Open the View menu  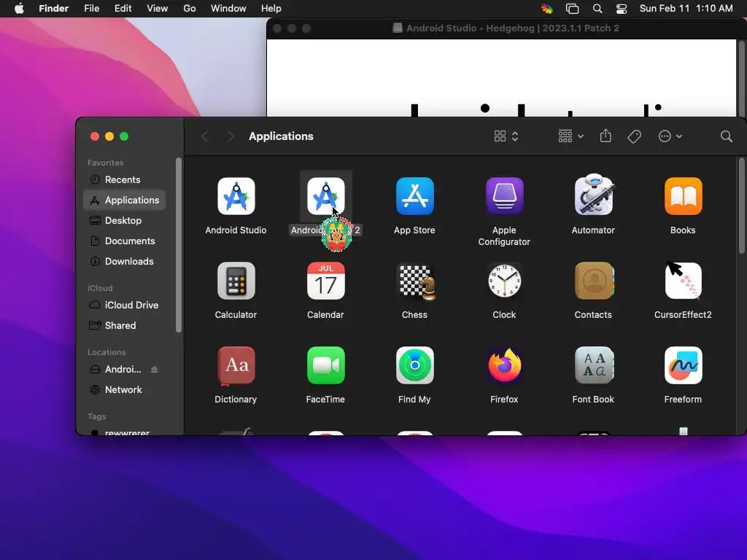click(x=158, y=9)
